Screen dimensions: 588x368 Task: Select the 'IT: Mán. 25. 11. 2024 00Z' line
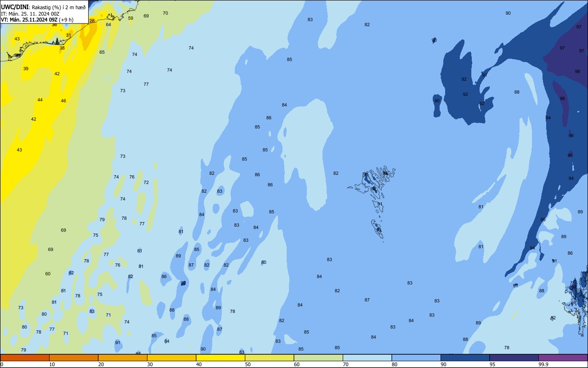pos(31,13)
